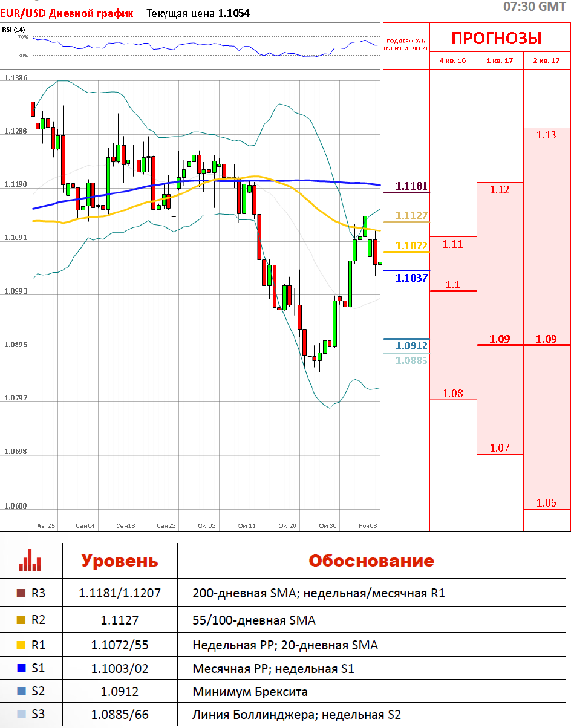Click the 1.1127 resistance level label
Viewport: 574px width, 728px height.
(x=411, y=215)
